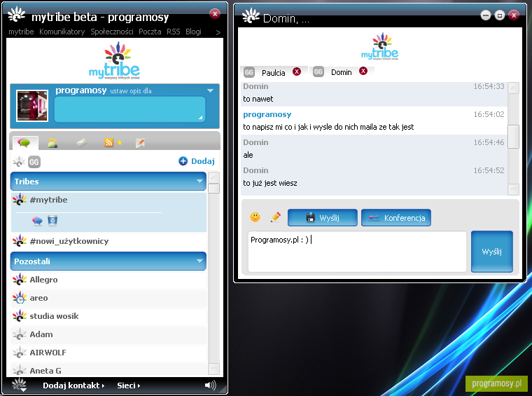This screenshot has height=396, width=532.
Task: Click the chat scroll up arrow
Action: [x=513, y=88]
